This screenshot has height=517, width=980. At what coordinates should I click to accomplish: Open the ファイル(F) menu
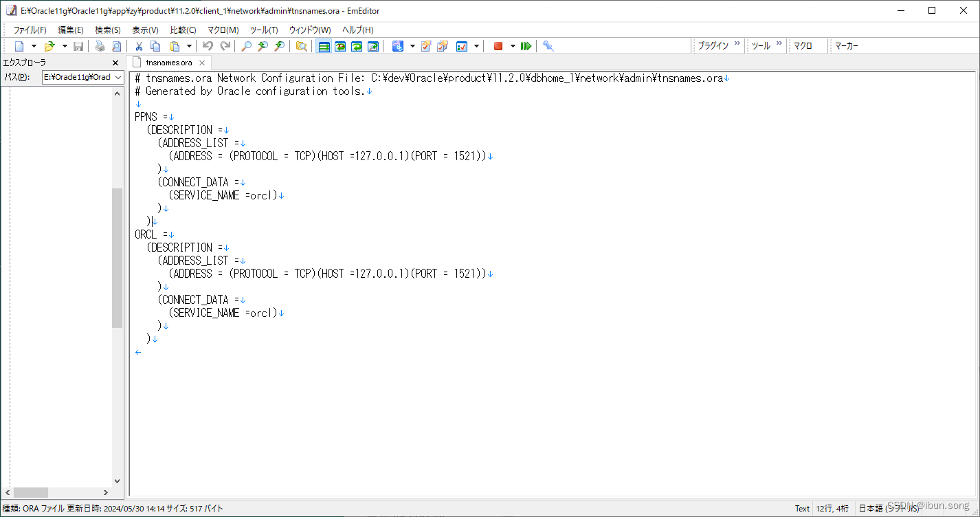click(x=30, y=30)
